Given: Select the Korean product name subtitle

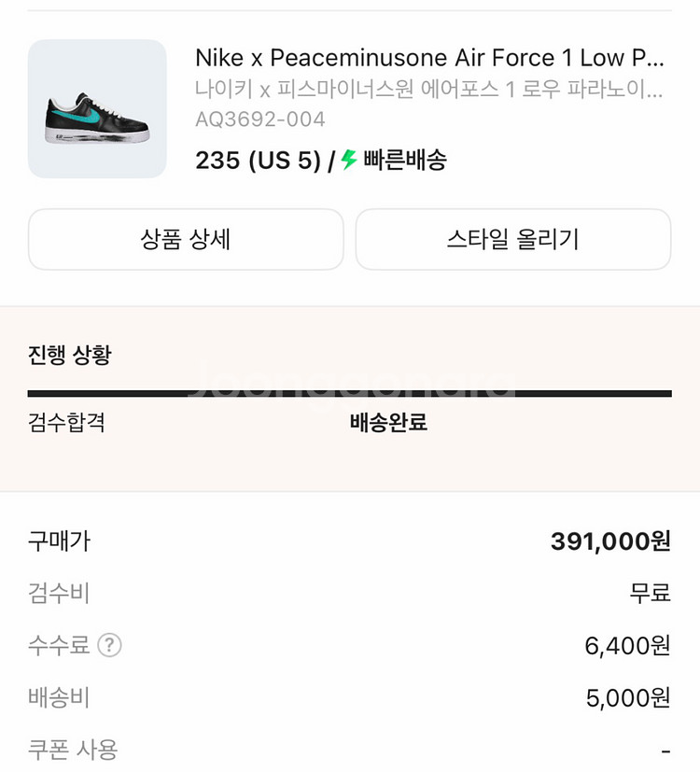Looking at the screenshot, I should [x=429, y=90].
